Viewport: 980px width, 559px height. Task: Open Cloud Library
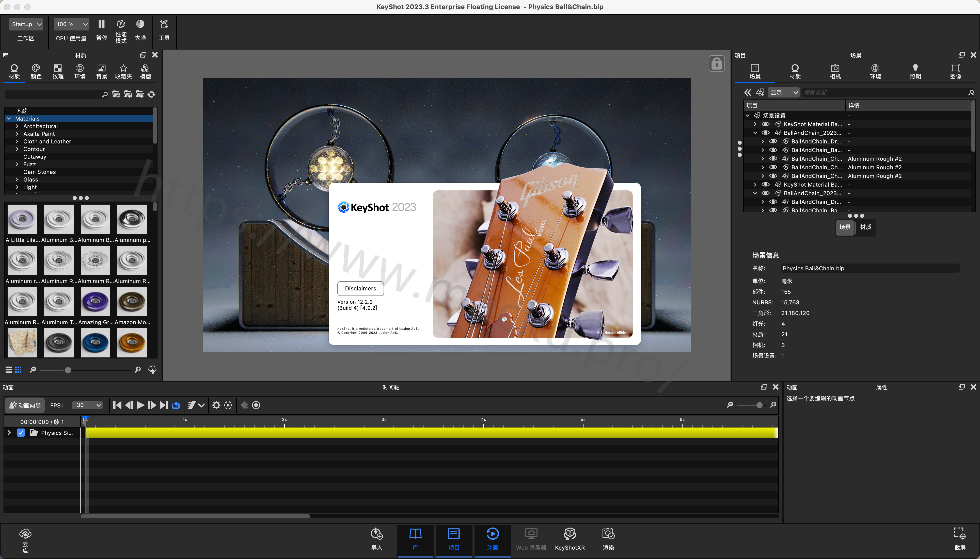pyautogui.click(x=25, y=540)
